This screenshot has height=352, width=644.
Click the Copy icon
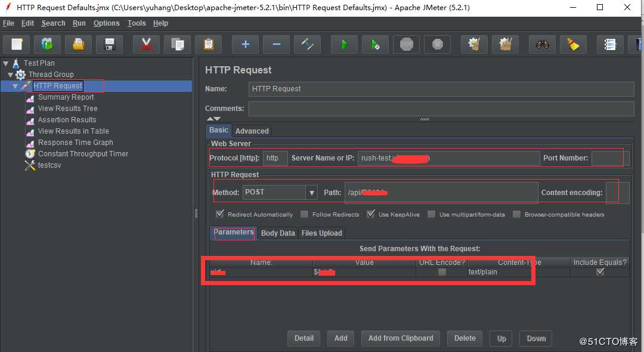pyautogui.click(x=178, y=44)
